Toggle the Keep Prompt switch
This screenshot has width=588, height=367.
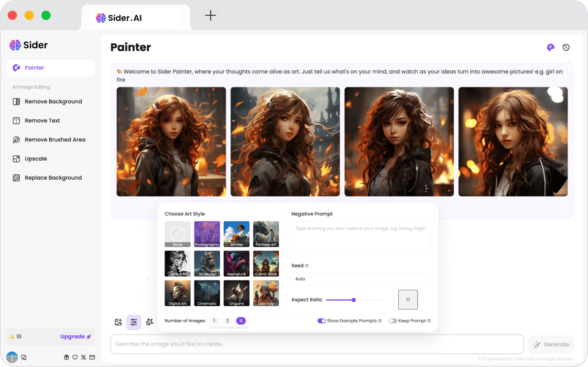click(393, 321)
